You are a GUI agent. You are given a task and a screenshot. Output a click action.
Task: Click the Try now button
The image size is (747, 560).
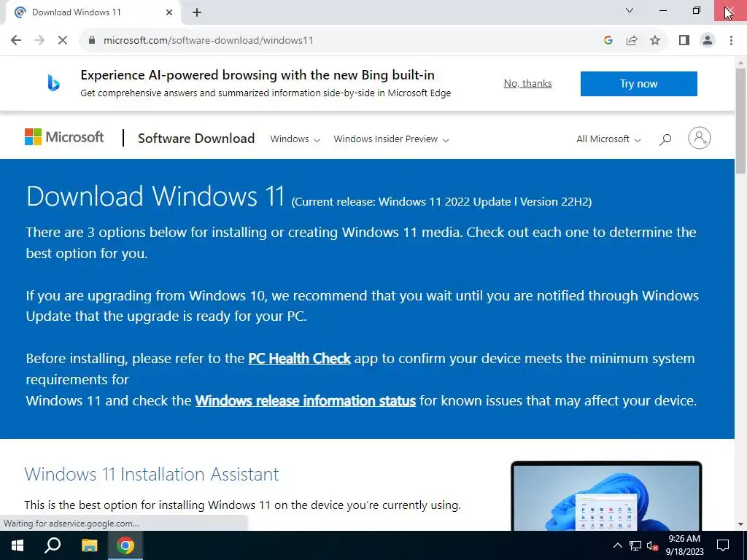639,84
